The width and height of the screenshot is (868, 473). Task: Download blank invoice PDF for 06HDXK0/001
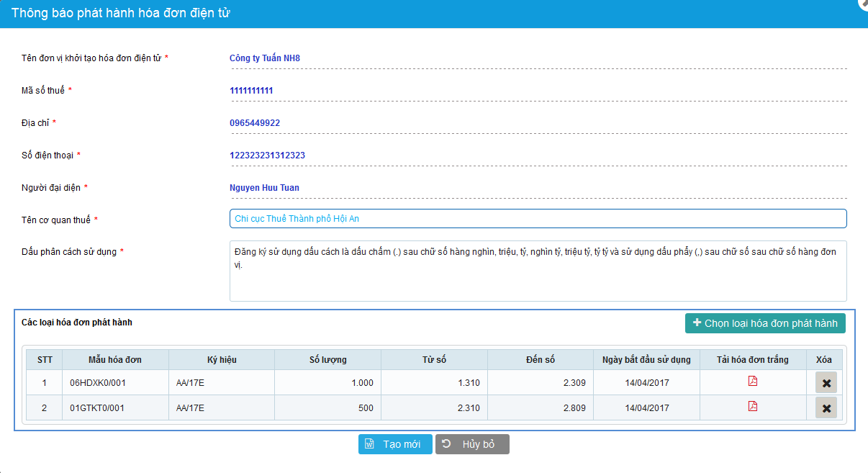coord(753,382)
